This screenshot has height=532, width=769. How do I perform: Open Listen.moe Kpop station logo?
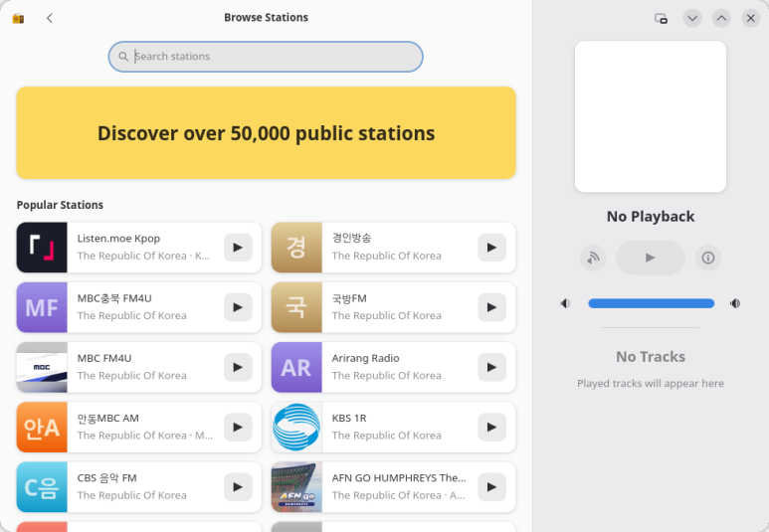pos(42,248)
